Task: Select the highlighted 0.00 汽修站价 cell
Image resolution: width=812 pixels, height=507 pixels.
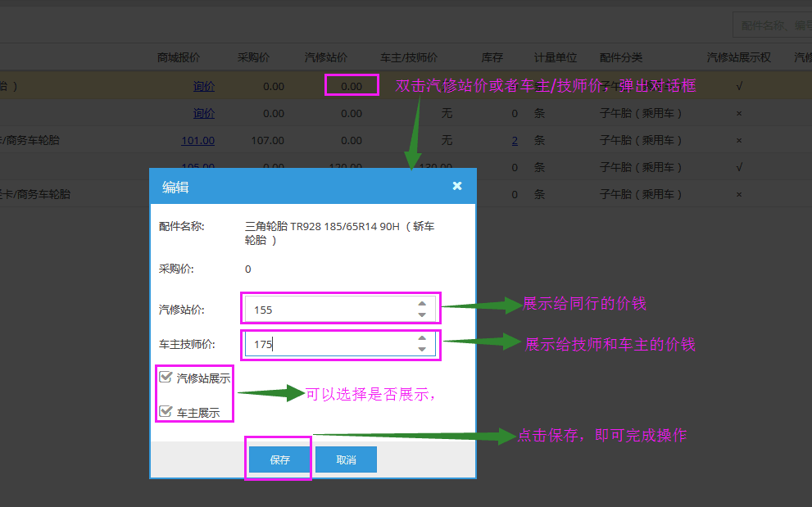Action: click(352, 86)
